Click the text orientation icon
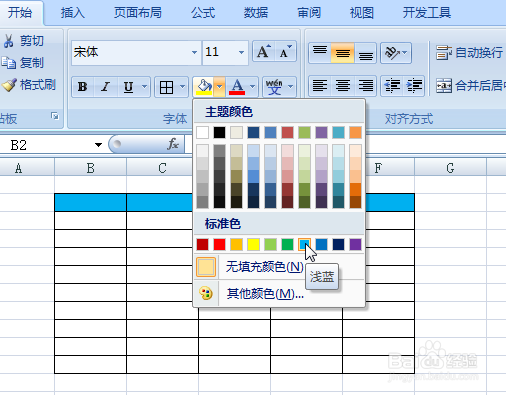Viewport: 506px width, 395px height. pyautogui.click(x=392, y=53)
